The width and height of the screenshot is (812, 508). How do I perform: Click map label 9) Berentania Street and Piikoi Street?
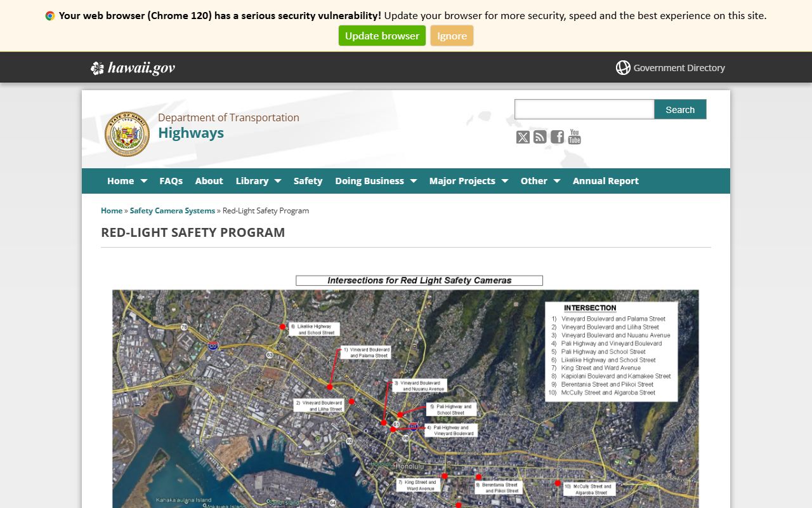497,488
